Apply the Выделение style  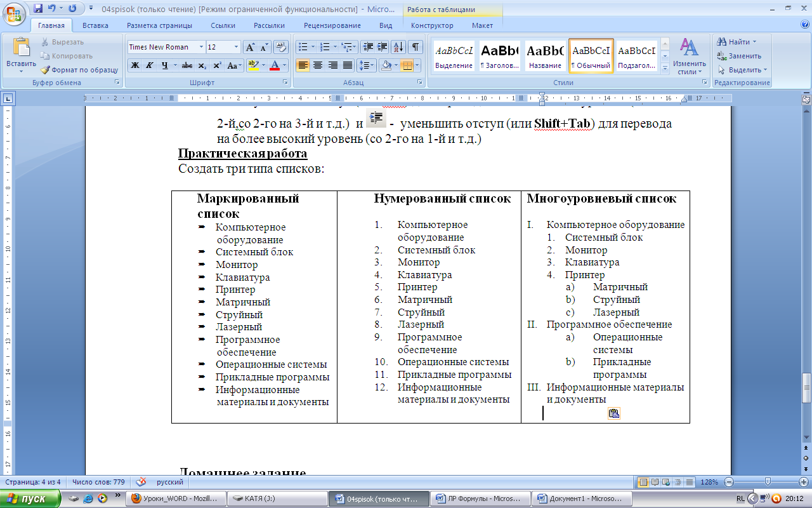(x=454, y=55)
